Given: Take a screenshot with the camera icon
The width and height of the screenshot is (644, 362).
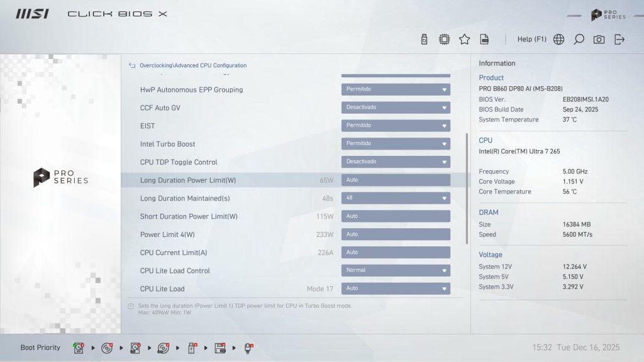Looking at the screenshot, I should click(599, 40).
